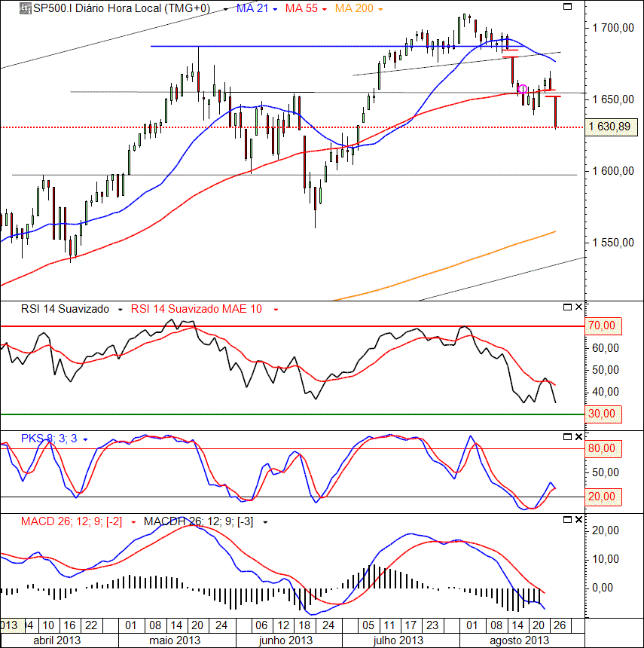The image size is (644, 648).
Task: Close the MACD indicator panel
Action: coord(578,520)
